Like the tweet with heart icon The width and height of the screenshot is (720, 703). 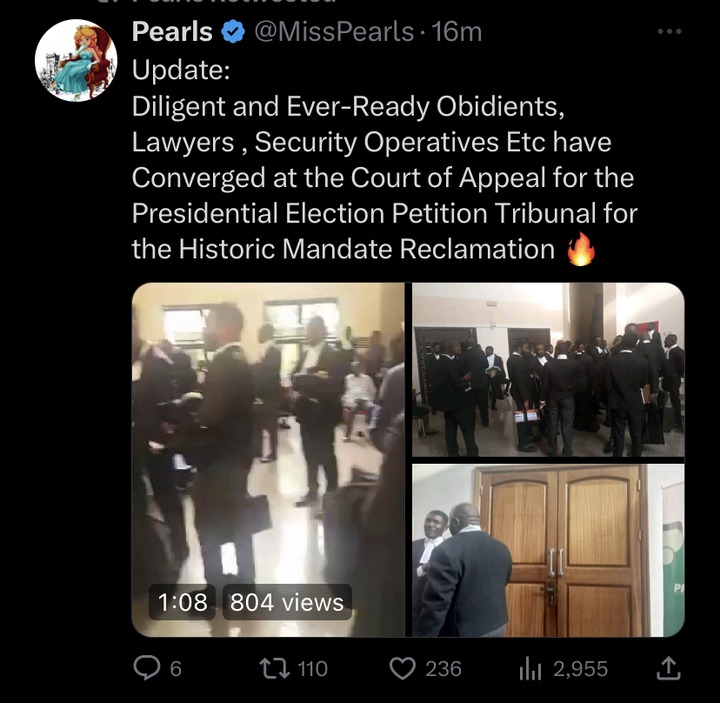click(x=402, y=669)
